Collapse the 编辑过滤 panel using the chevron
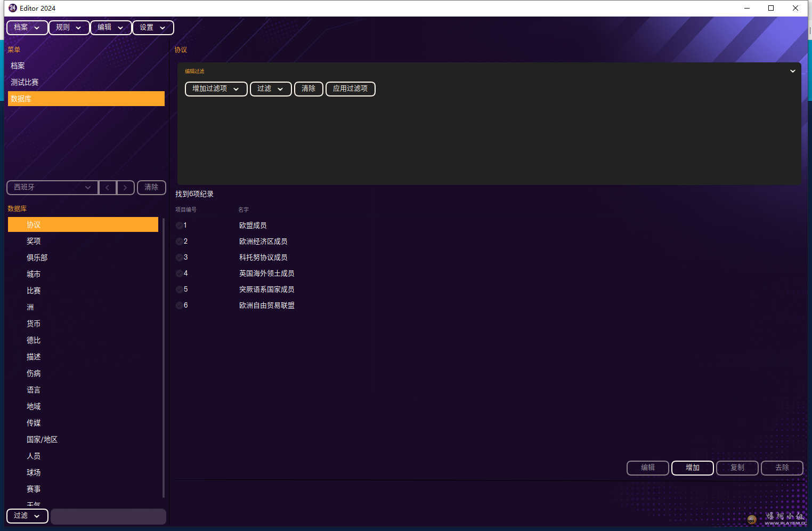The height and width of the screenshot is (531, 812). click(x=792, y=71)
